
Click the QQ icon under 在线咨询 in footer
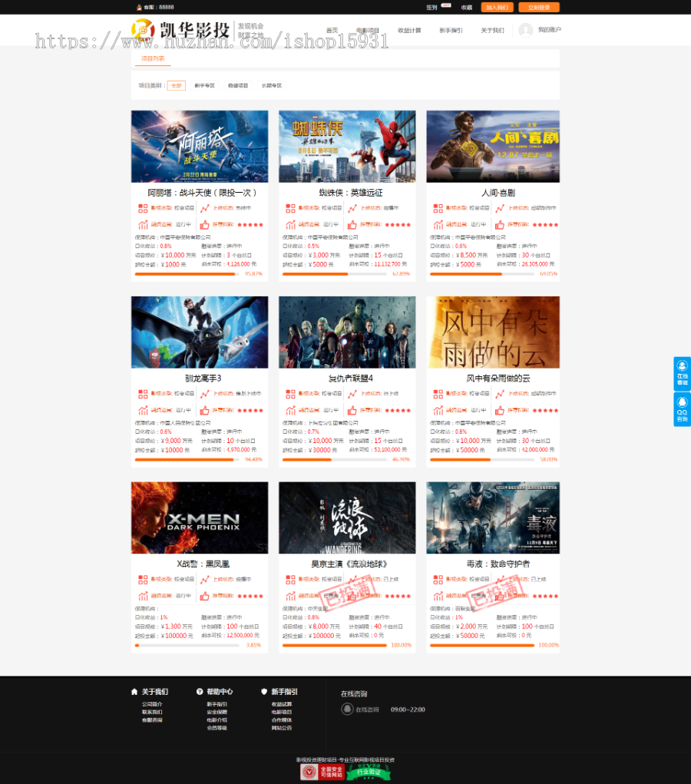(347, 709)
